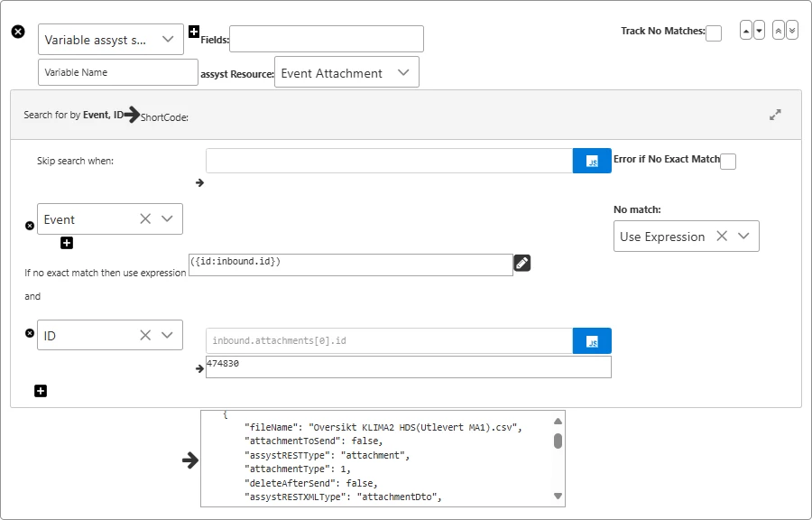Image resolution: width=812 pixels, height=520 pixels.
Task: Expand the assyst Resource Event Attachment dropdown
Action: click(403, 73)
